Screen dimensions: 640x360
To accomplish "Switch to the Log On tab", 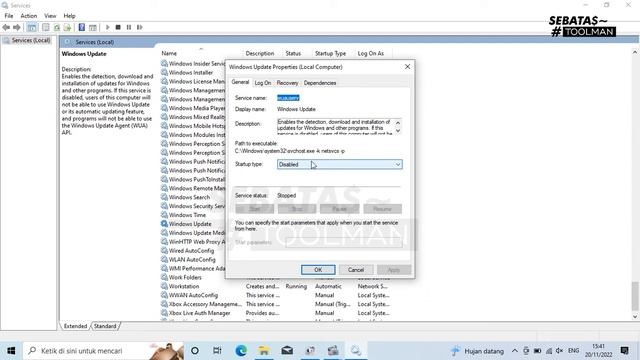I will click(x=262, y=83).
